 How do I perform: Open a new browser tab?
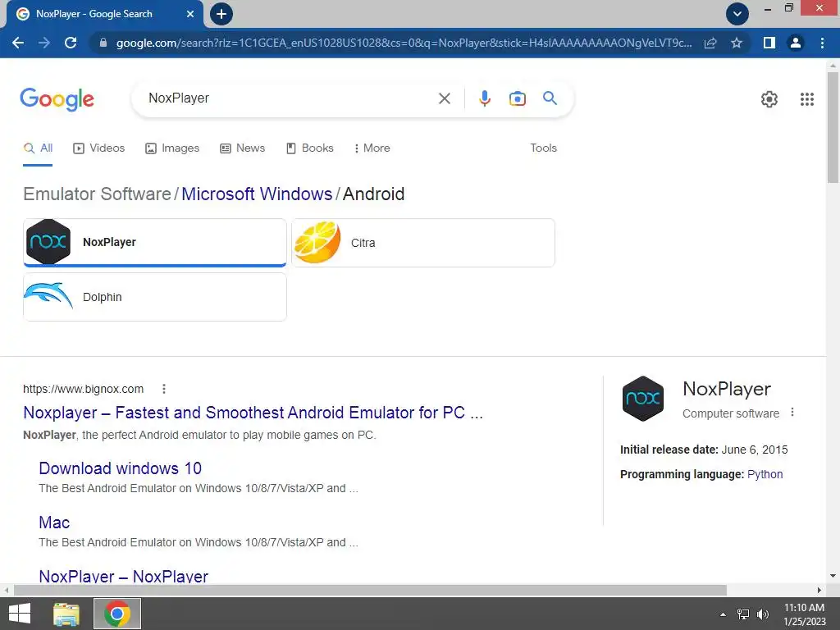[x=221, y=14]
